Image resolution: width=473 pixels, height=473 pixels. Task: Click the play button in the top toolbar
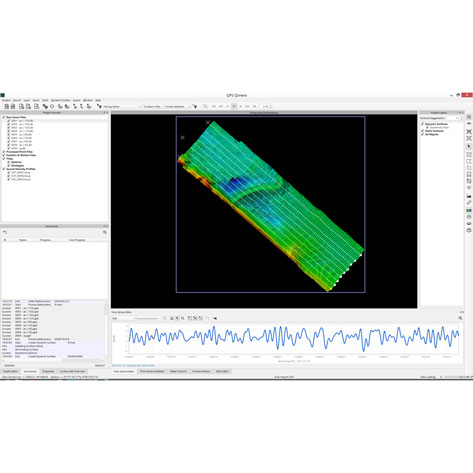point(240,106)
